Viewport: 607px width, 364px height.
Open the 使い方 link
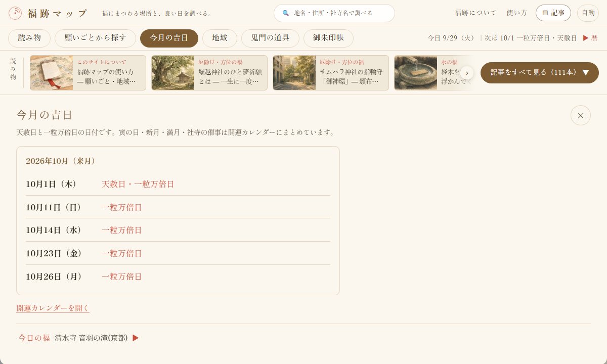point(517,13)
